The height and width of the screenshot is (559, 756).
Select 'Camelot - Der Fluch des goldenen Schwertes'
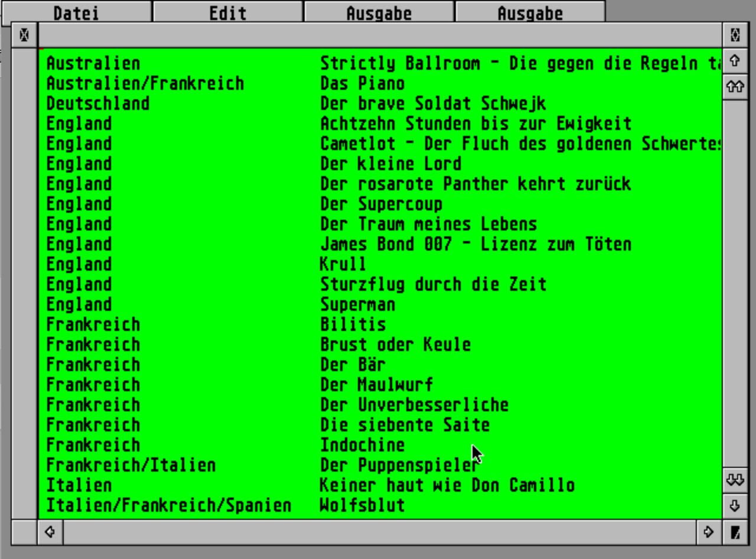click(520, 144)
